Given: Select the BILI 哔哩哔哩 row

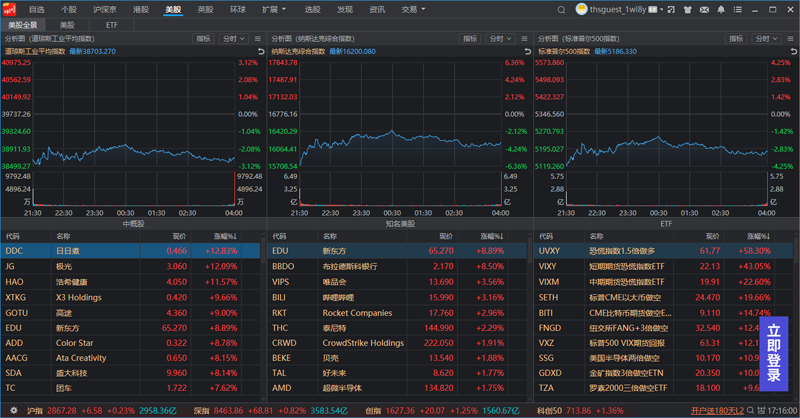Looking at the screenshot, I should coord(397,297).
